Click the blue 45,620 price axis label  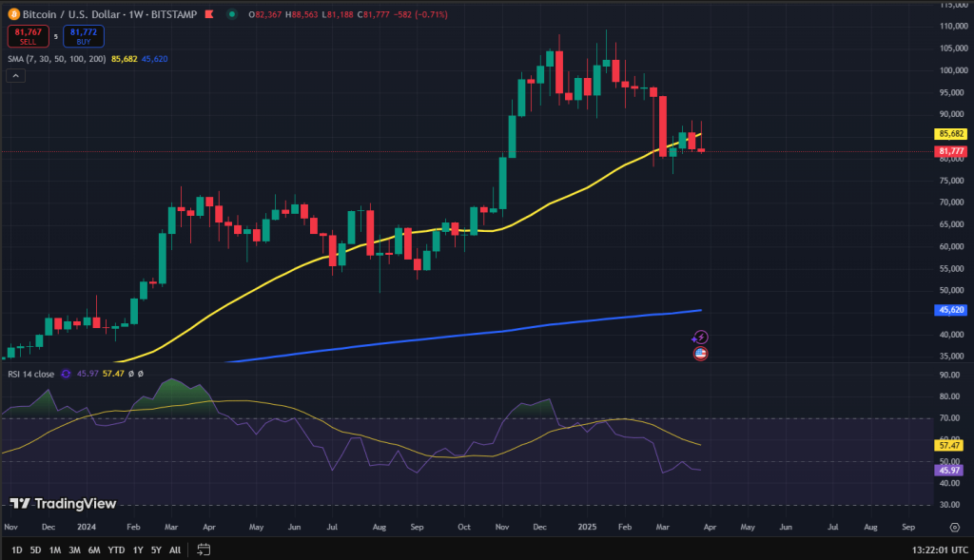[951, 310]
